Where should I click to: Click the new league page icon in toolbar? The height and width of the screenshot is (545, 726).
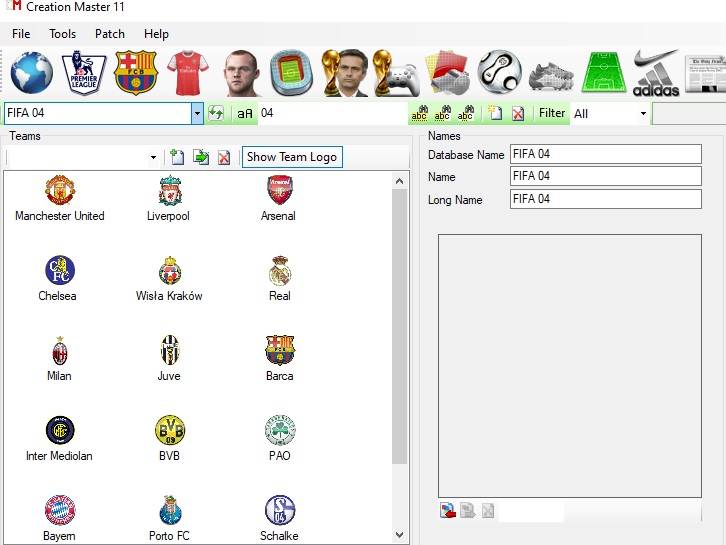point(495,113)
